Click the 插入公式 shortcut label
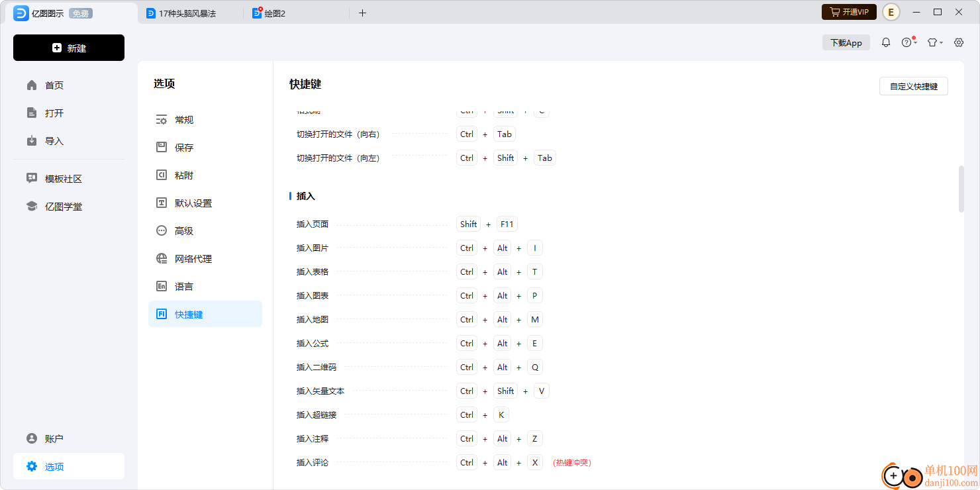Screen dimensions: 980x490 tap(313, 344)
